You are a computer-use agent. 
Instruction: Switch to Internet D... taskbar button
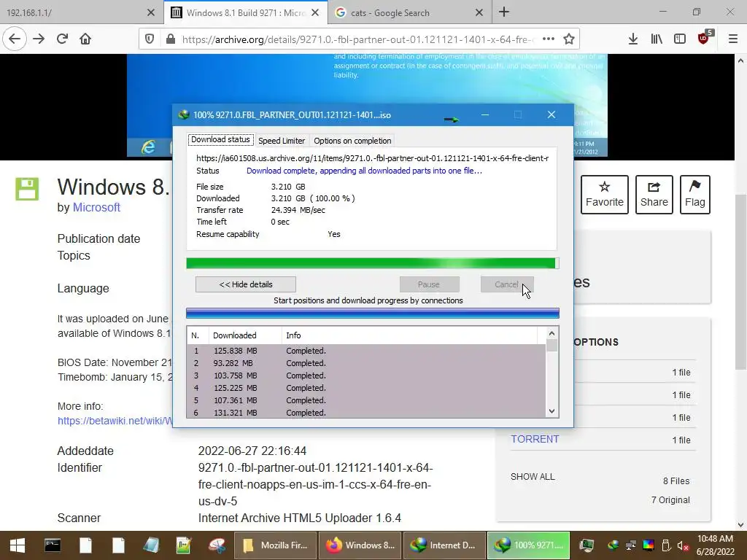[x=444, y=545]
